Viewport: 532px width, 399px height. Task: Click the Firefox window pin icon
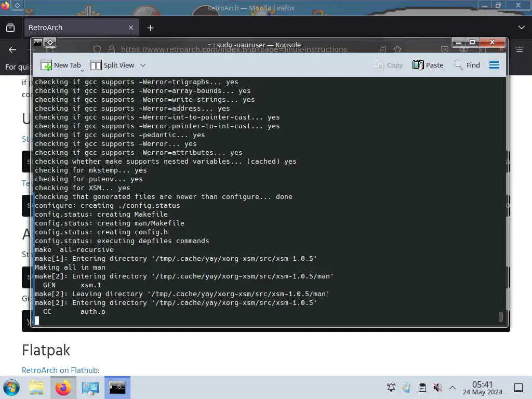pyautogui.click(x=18, y=5)
